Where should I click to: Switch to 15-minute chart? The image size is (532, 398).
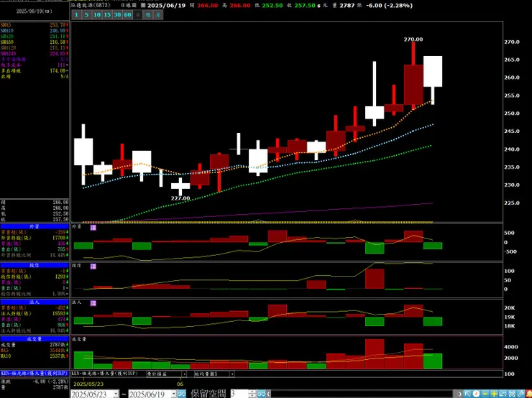pyautogui.click(x=107, y=14)
